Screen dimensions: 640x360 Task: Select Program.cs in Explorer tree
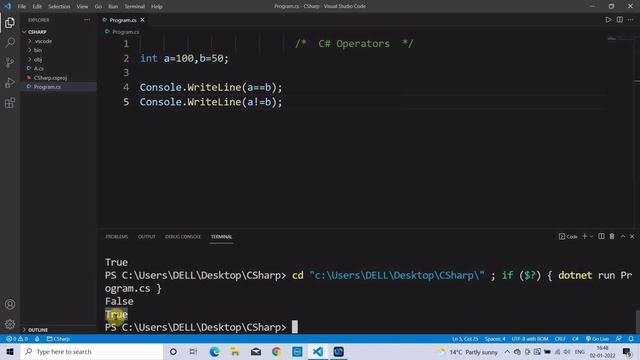coord(59,87)
